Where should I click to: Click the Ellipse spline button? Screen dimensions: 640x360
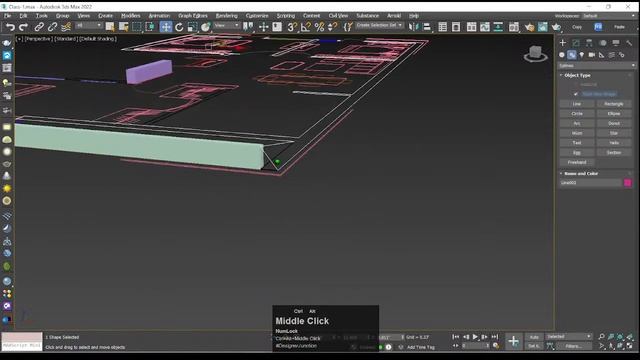pos(613,114)
